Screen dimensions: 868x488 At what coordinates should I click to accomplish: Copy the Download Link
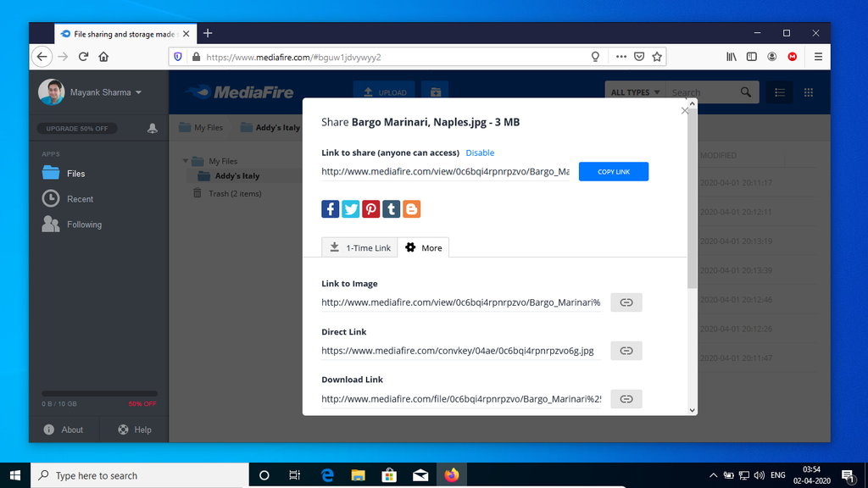(626, 398)
